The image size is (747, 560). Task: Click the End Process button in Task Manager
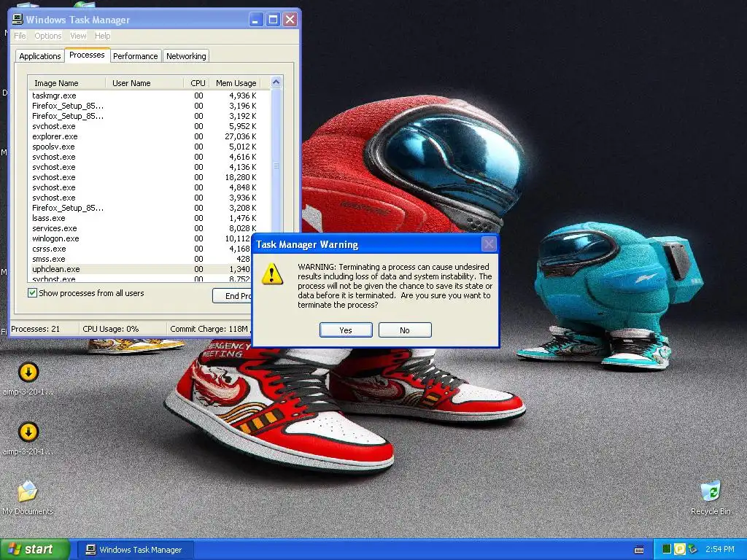tap(232, 296)
